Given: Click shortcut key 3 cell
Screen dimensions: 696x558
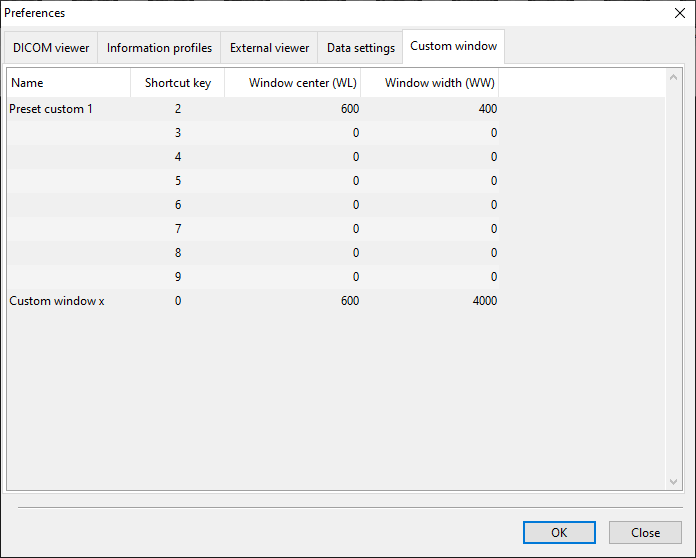Looking at the screenshot, I should pos(178,133).
